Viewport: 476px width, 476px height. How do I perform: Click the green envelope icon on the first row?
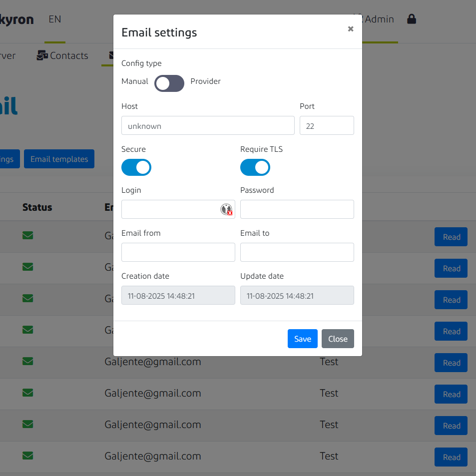(27, 235)
